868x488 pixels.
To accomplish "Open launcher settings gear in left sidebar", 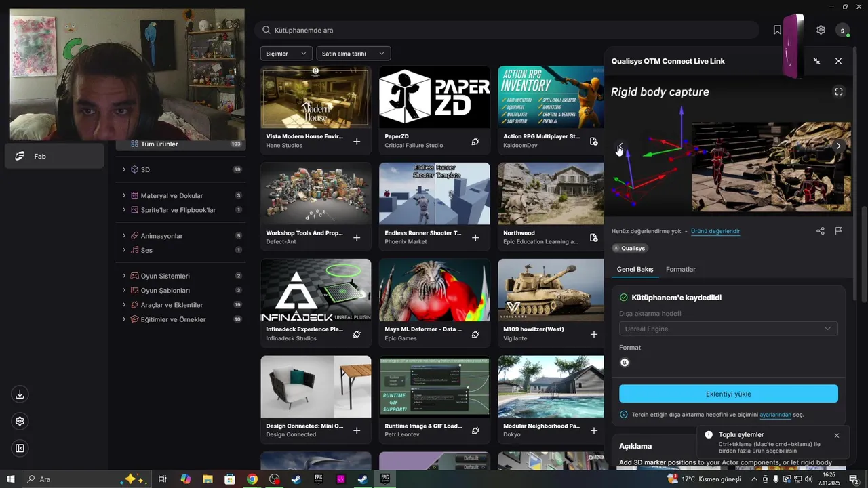I will (x=20, y=421).
